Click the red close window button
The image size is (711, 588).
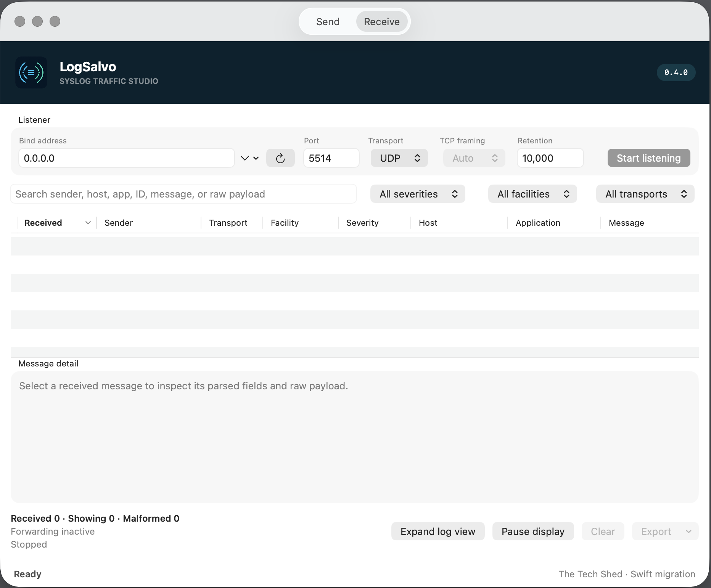pyautogui.click(x=20, y=21)
